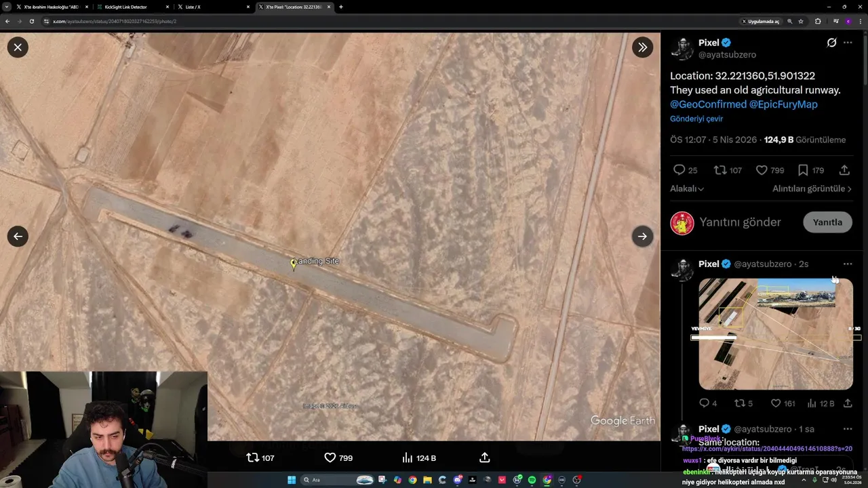Open the aykiri status link in chat overlay
868x488 pixels.
767,449
